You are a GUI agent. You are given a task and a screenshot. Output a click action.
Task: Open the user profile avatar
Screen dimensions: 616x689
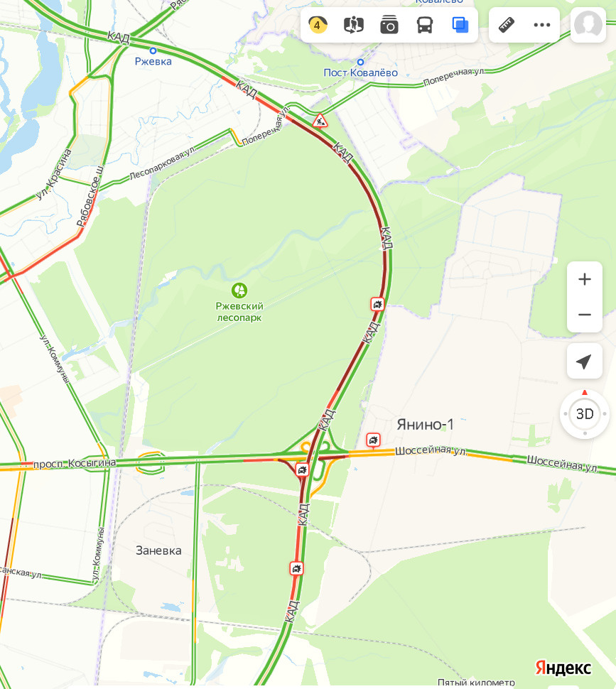click(x=588, y=25)
